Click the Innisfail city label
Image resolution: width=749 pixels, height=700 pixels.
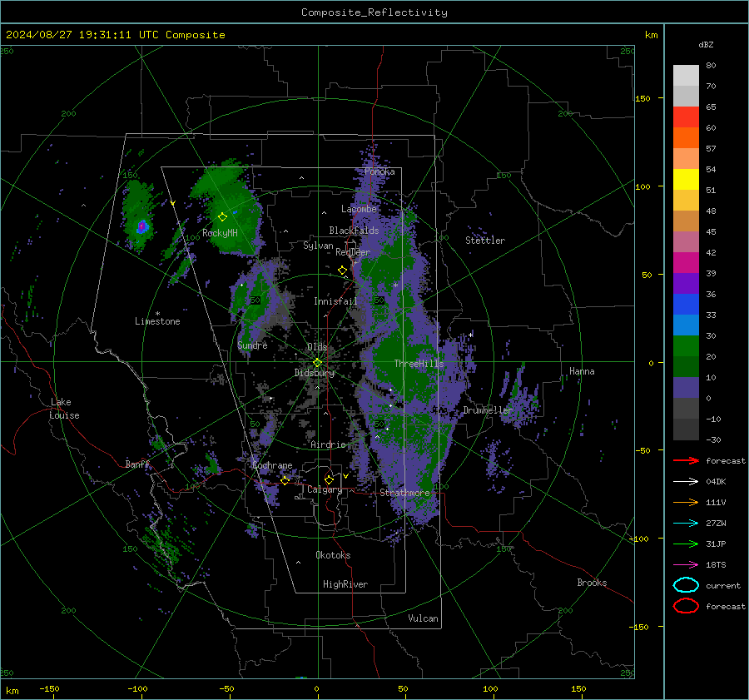tap(335, 301)
